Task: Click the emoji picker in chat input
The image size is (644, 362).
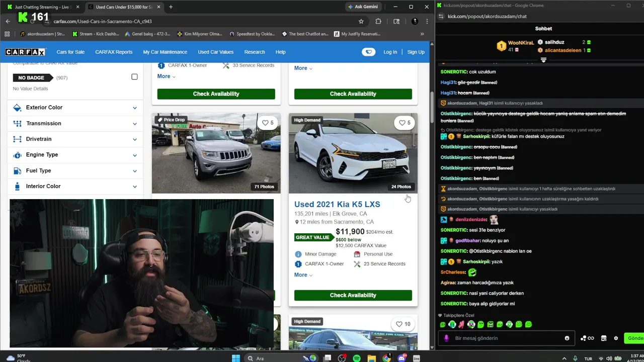Action: (567, 338)
